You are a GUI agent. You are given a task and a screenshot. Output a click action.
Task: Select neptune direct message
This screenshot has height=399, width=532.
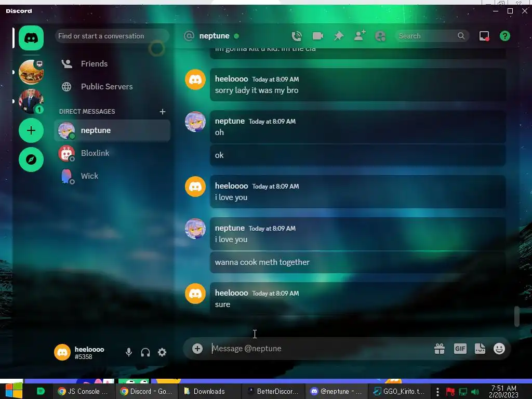(x=112, y=130)
